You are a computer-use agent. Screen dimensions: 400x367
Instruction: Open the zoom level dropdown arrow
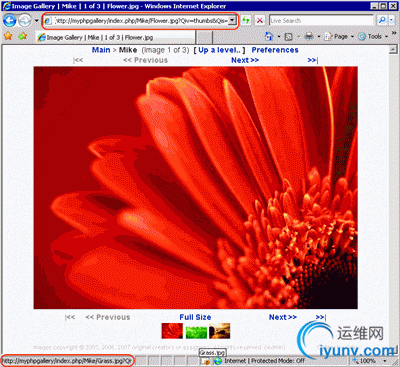(x=385, y=361)
